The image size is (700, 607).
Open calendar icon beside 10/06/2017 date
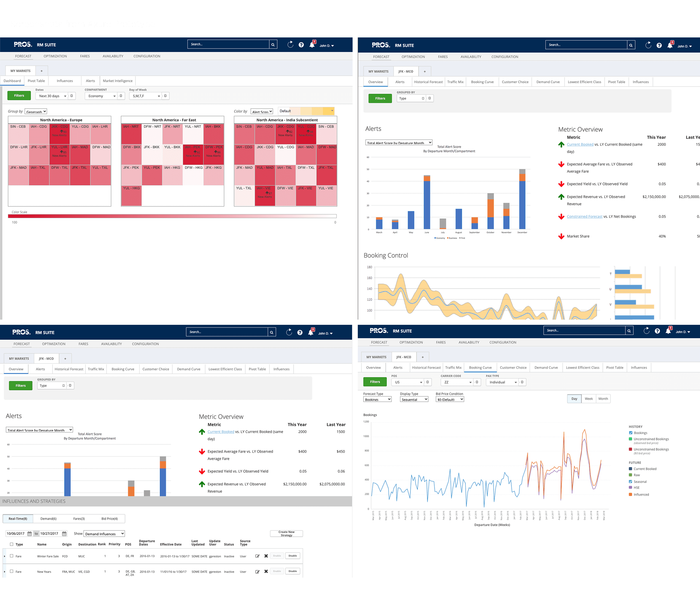coord(29,534)
